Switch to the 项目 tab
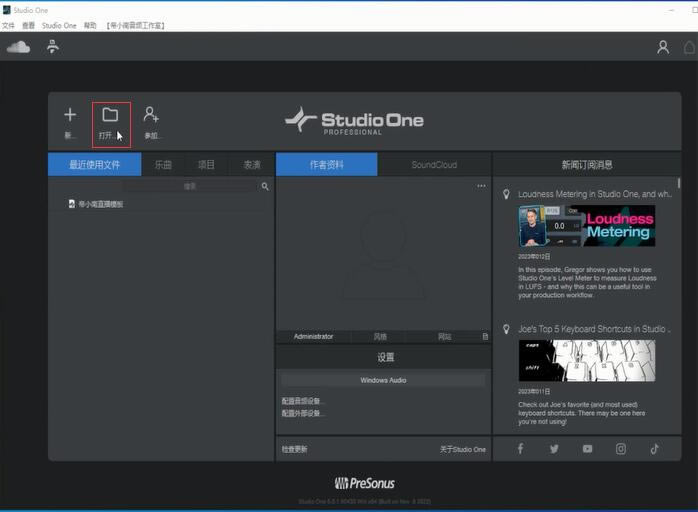698x512 pixels. click(206, 165)
